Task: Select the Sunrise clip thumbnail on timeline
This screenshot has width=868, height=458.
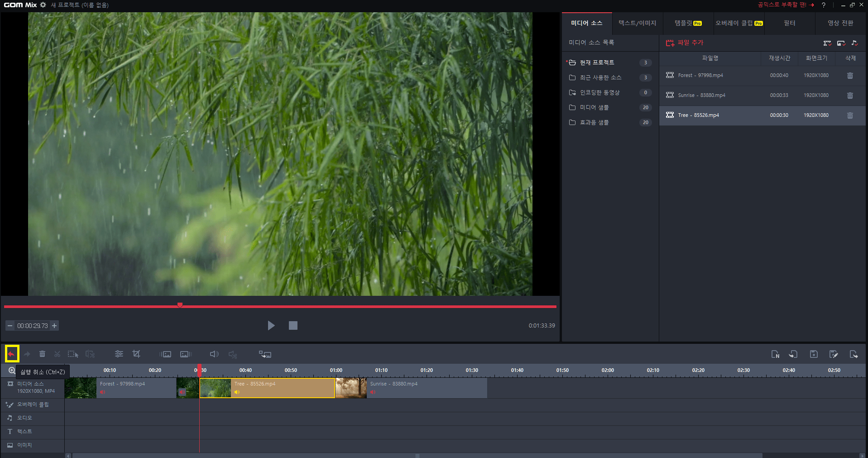Action: point(351,388)
